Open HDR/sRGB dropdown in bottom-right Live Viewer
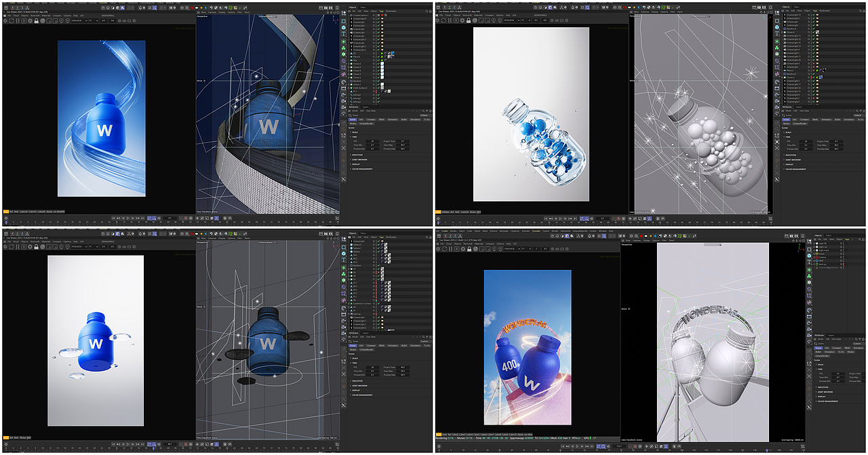 (512, 249)
